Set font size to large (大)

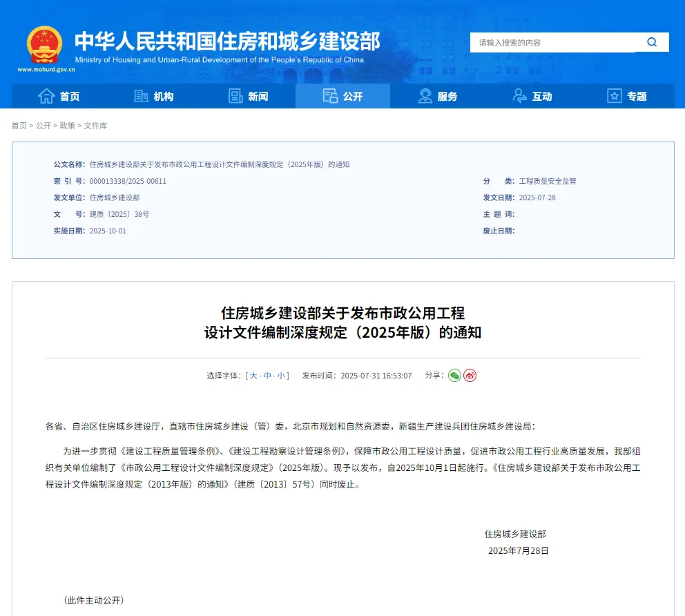(253, 376)
